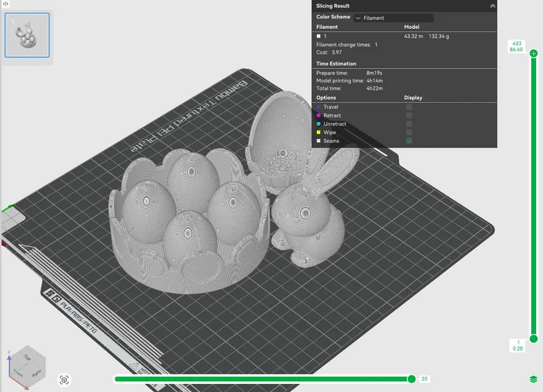Viewport: 543px width, 392px height.
Task: Toggle Unretract display checkbox
Action: 409,124
